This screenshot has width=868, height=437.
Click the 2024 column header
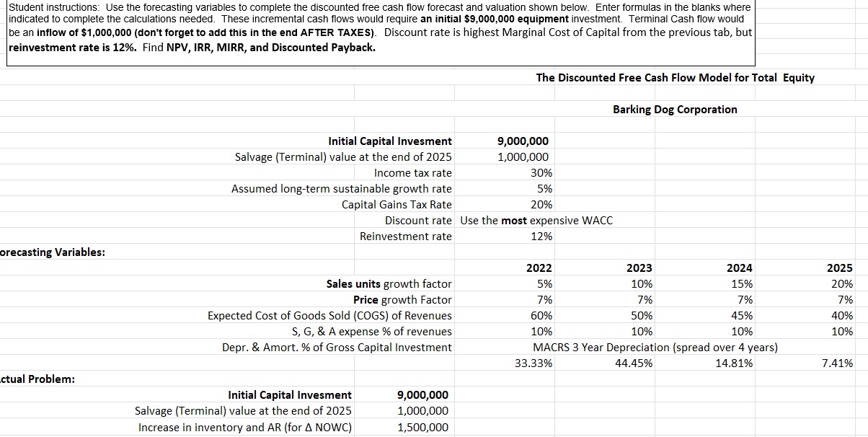point(740,268)
